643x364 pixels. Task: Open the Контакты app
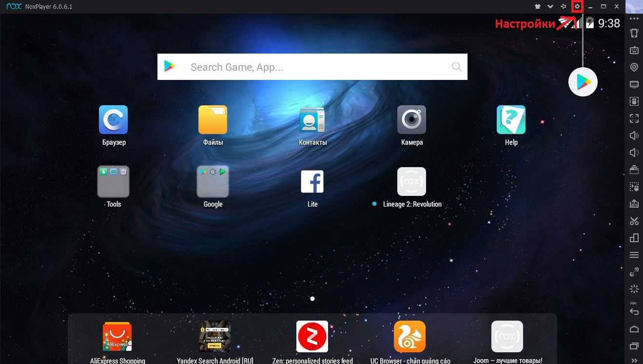(x=312, y=120)
